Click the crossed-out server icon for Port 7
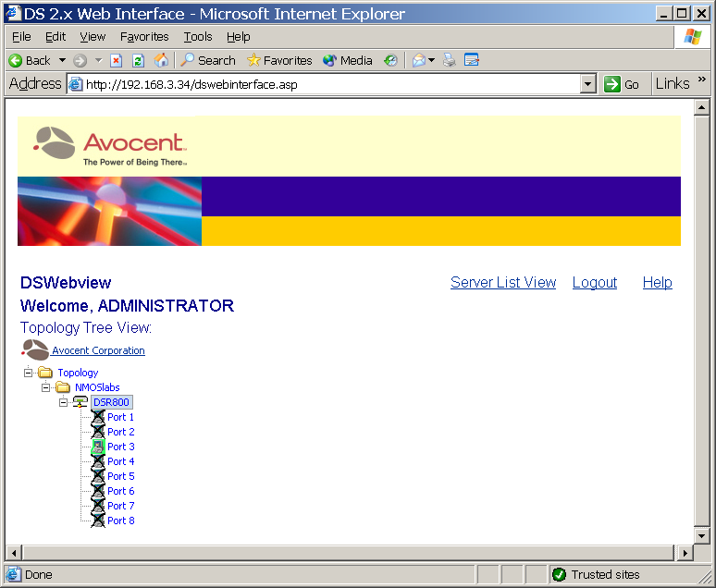Screen dimensions: 716x588 98,506
